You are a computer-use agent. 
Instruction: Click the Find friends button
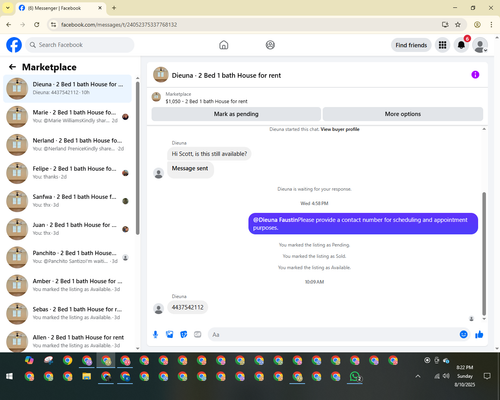pyautogui.click(x=411, y=45)
